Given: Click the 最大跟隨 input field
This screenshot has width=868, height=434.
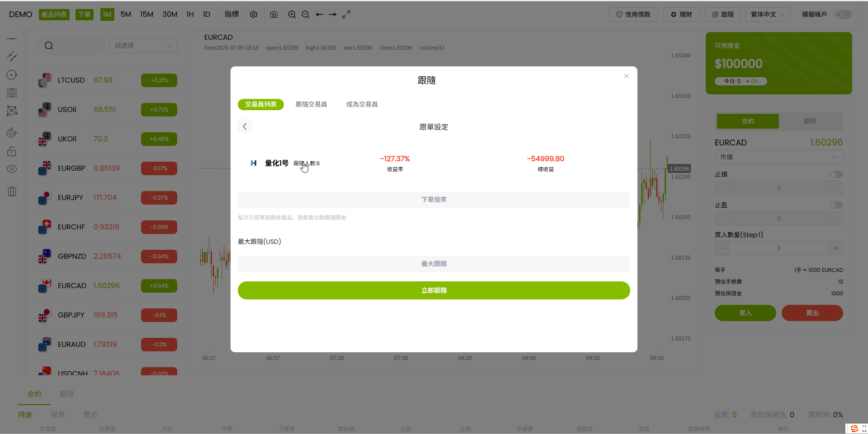Looking at the screenshot, I should tap(434, 264).
